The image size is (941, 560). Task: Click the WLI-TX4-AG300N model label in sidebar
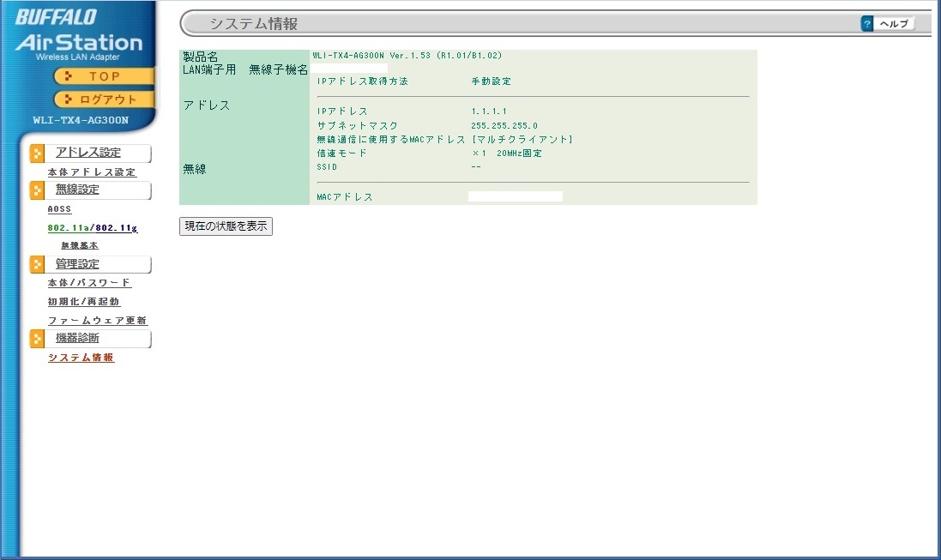pyautogui.click(x=81, y=120)
